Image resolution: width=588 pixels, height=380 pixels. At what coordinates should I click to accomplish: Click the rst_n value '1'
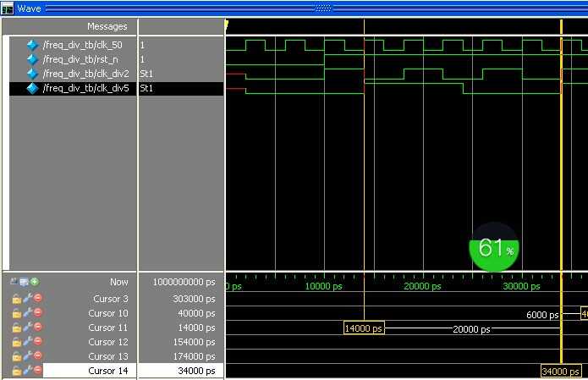coord(142,59)
